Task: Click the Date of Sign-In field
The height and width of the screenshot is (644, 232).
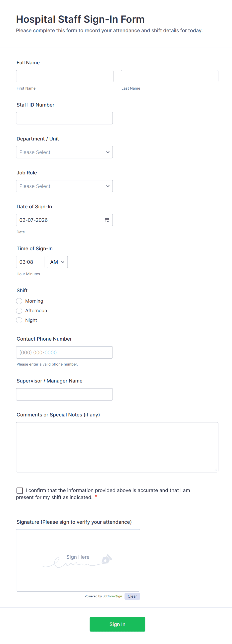Action: [60, 220]
